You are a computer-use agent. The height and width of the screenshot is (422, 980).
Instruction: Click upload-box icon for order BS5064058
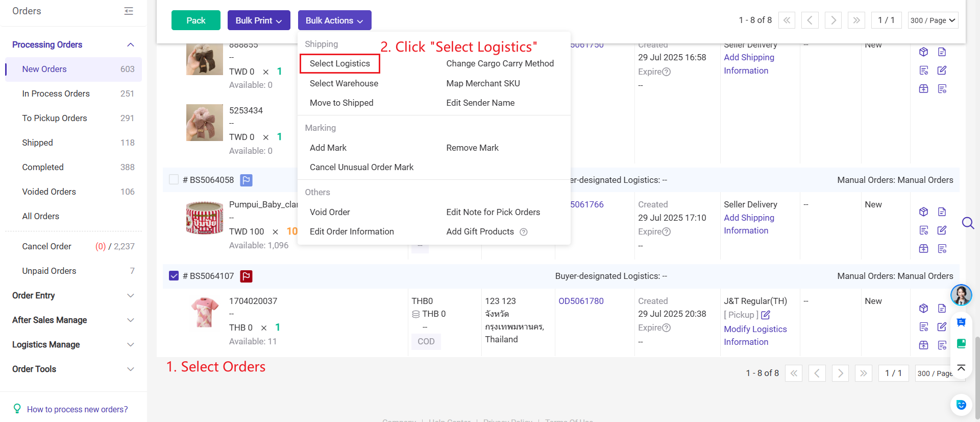(x=923, y=248)
